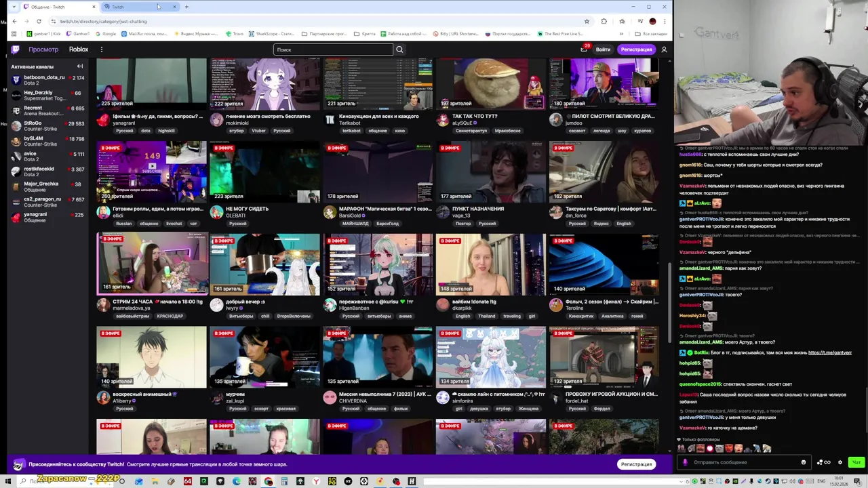Open Hey_Derzkiy channel in sidebar
The width and height of the screenshot is (868, 488).
tap(47, 96)
